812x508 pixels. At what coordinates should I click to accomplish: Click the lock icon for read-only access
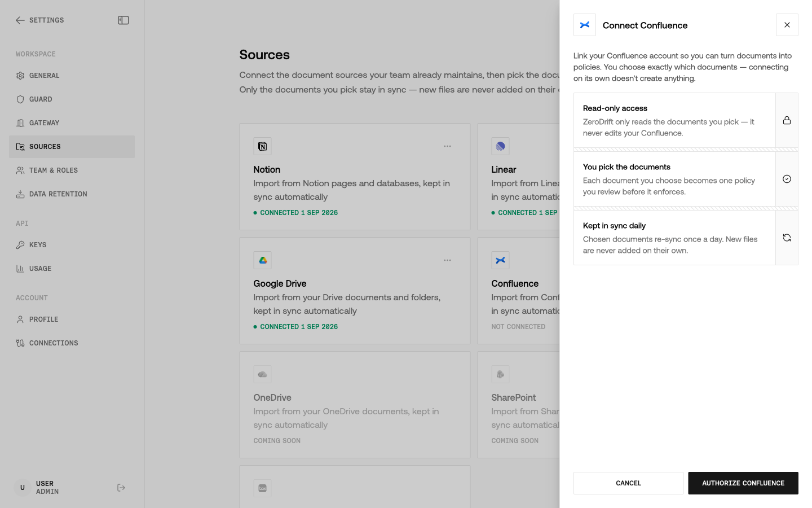[x=787, y=120]
